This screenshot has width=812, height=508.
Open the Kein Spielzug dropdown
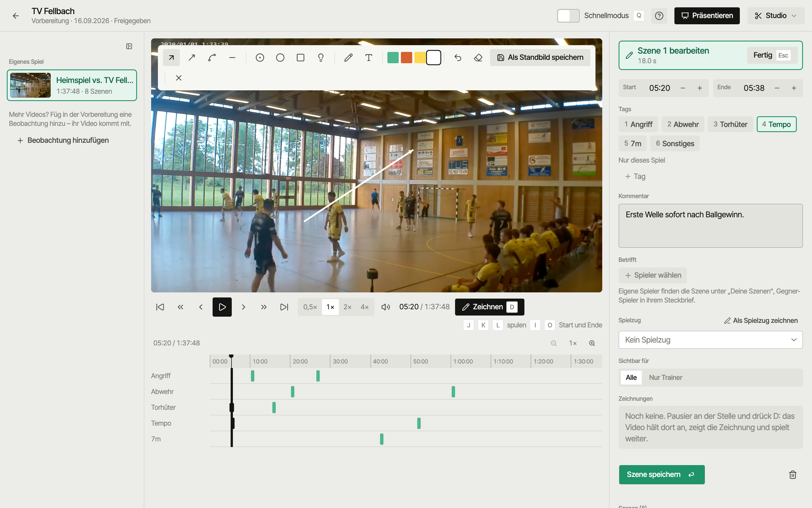pyautogui.click(x=711, y=340)
